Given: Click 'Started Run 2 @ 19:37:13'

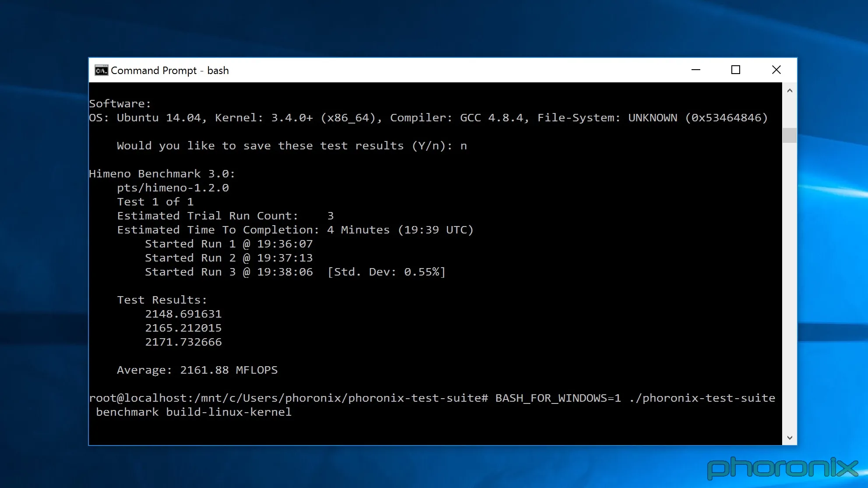Looking at the screenshot, I should pyautogui.click(x=229, y=258).
